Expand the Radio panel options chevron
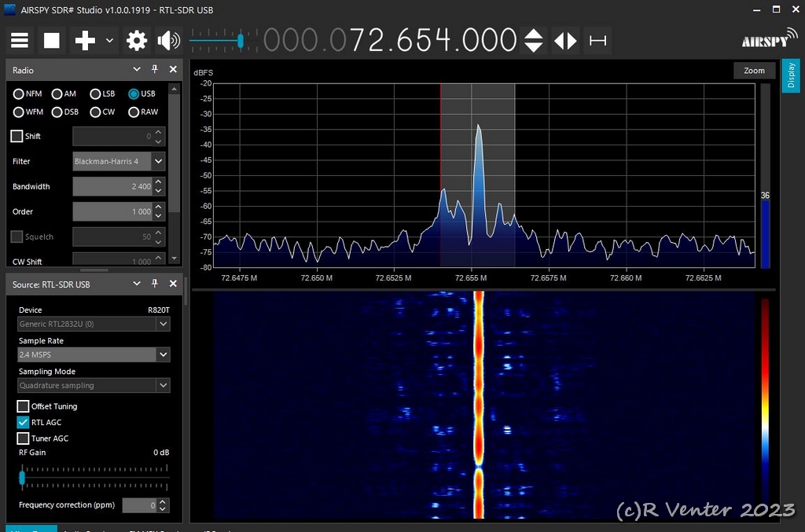 (137, 70)
